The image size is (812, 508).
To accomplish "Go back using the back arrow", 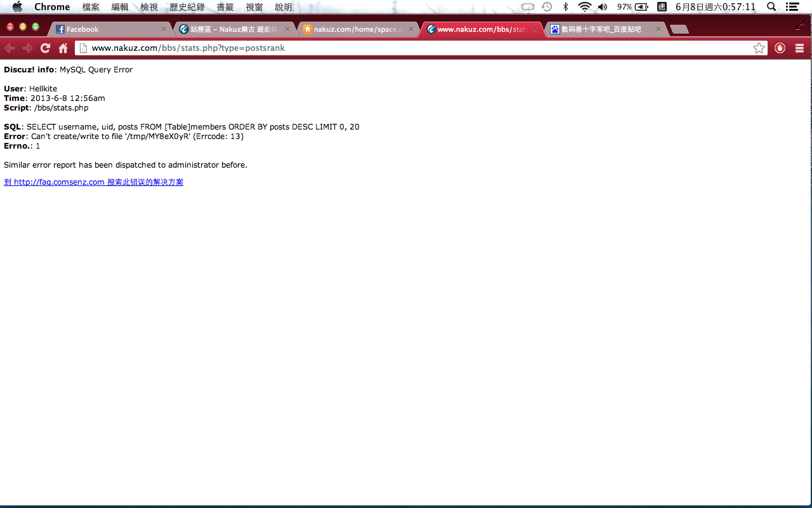I will click(x=10, y=48).
